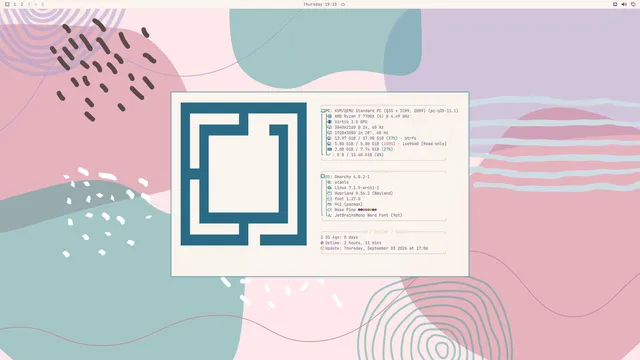Screen dimensions: 640x360
Task: Click the package icon beside 941 (pacman)
Action: (x=329, y=204)
